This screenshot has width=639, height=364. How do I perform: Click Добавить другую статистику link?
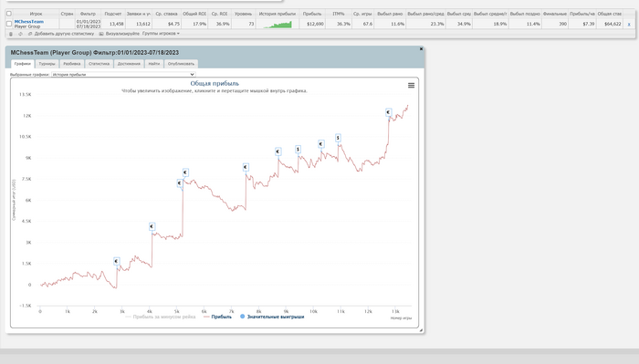coord(64,34)
